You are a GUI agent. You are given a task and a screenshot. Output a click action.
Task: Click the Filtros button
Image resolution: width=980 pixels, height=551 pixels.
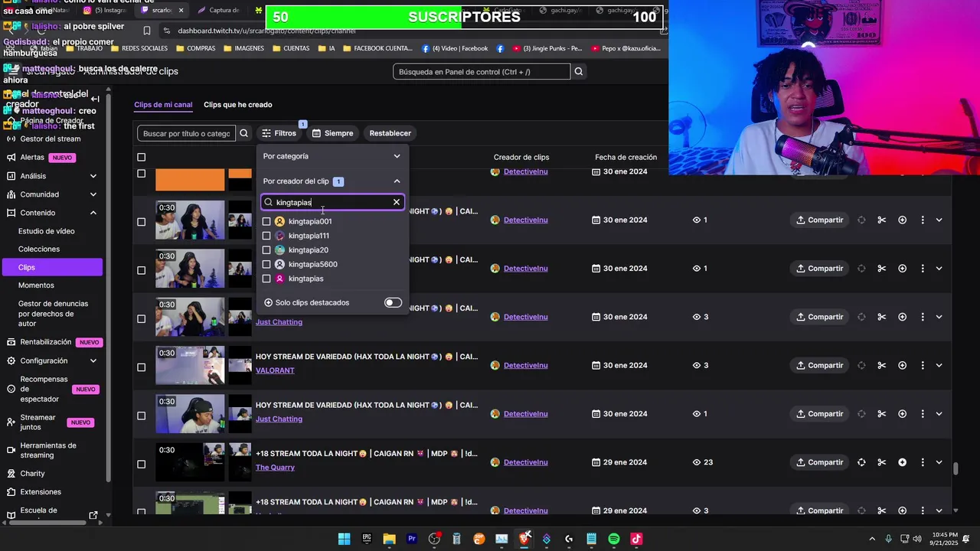279,133
